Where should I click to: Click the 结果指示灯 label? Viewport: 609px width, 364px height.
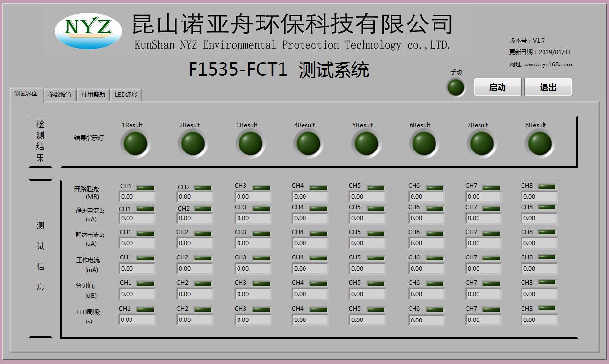coord(89,138)
